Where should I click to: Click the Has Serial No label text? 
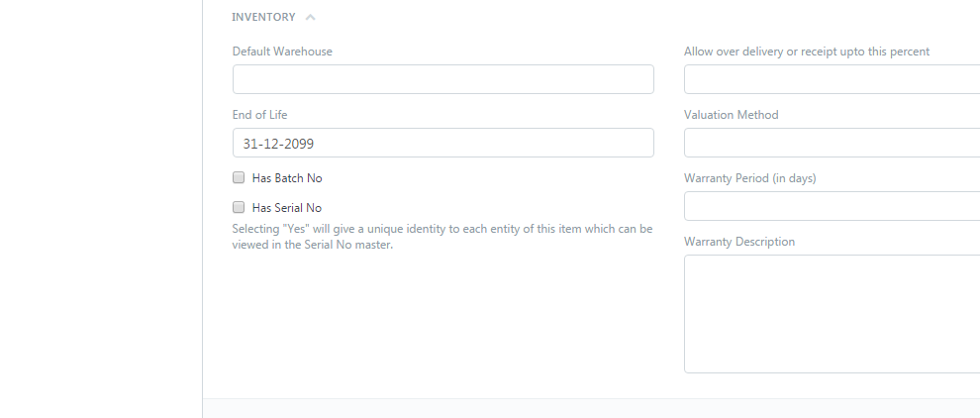coord(287,208)
